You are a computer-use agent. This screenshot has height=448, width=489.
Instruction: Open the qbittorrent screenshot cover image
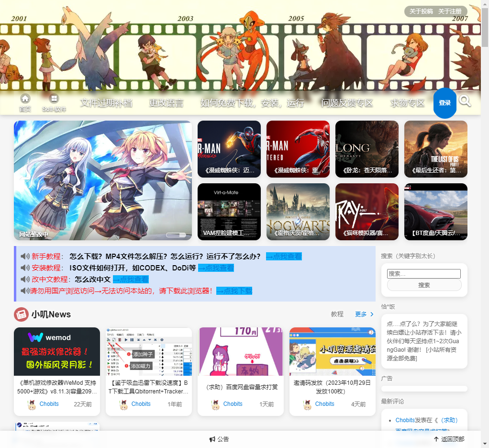pyautogui.click(x=149, y=352)
